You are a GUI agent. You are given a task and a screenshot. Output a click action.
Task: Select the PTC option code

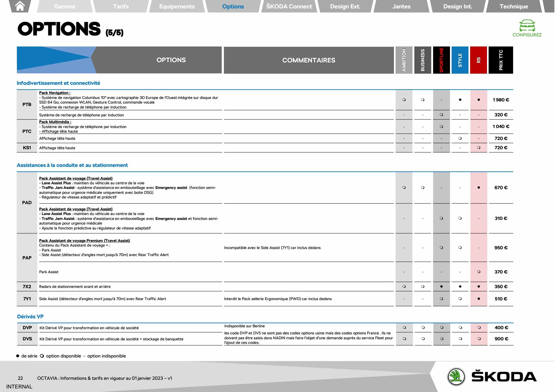pos(27,131)
